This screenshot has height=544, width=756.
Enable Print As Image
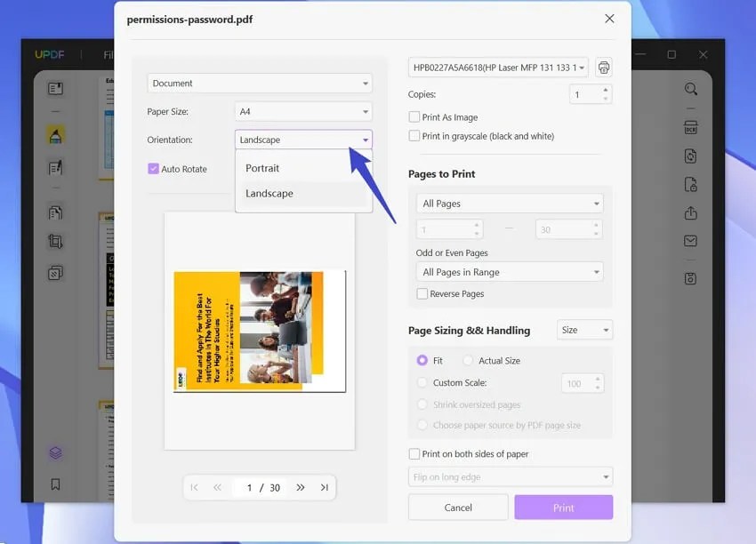click(x=414, y=116)
